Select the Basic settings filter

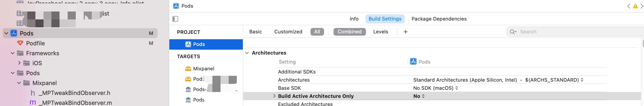point(255,32)
